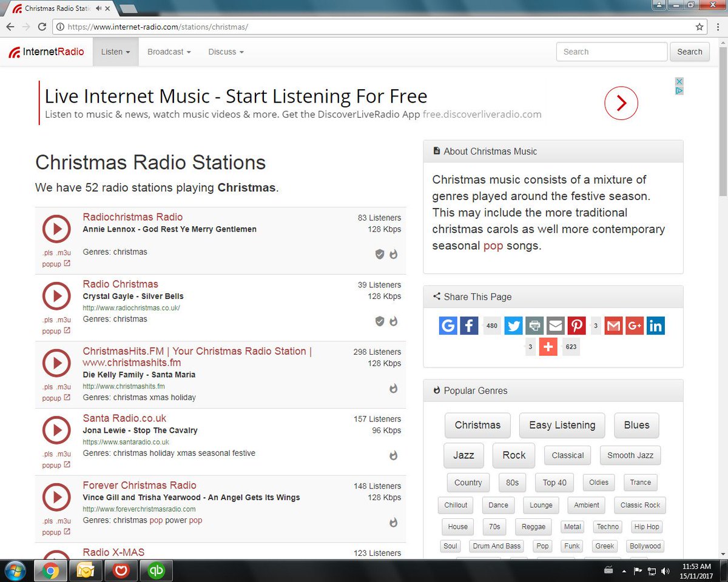Open popup player for Santa Radio.co.uk
The image size is (728, 582).
point(56,466)
